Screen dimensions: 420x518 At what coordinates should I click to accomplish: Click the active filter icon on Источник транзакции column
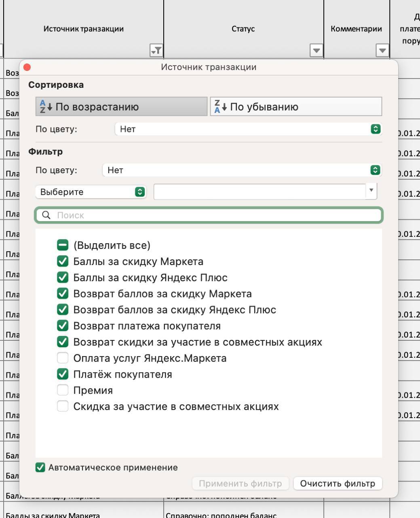coord(156,51)
